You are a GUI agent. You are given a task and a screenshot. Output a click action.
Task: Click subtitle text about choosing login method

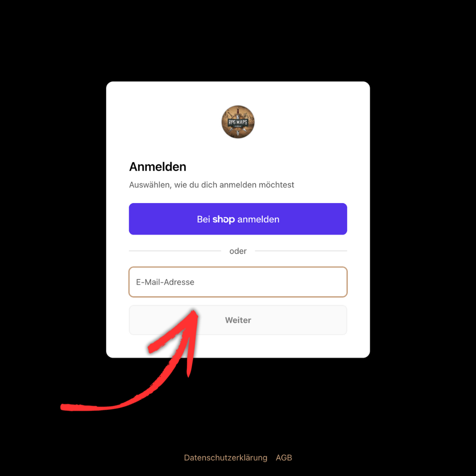(212, 185)
